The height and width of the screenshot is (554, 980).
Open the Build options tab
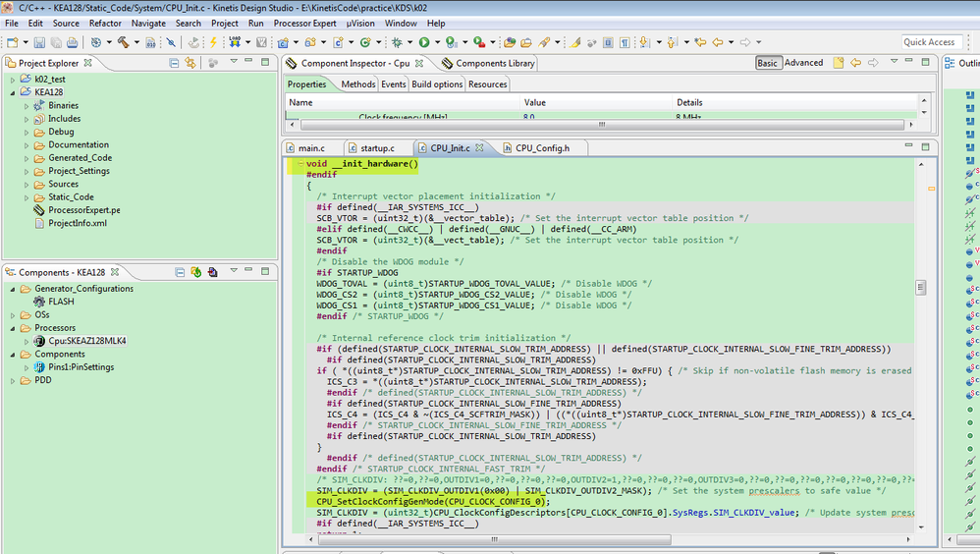coord(437,84)
